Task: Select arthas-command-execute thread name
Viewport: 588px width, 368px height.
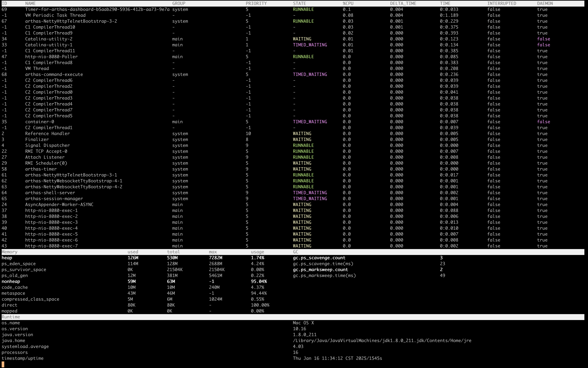Action: [54, 74]
